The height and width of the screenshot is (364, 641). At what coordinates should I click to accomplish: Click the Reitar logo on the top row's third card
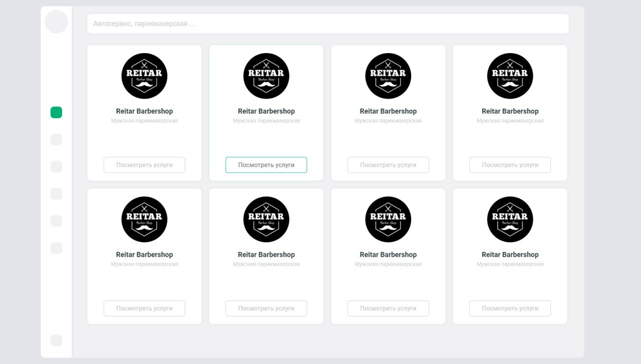click(x=388, y=76)
